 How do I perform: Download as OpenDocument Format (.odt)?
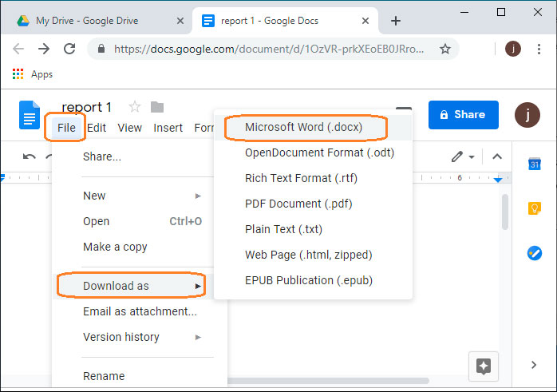[x=313, y=152]
